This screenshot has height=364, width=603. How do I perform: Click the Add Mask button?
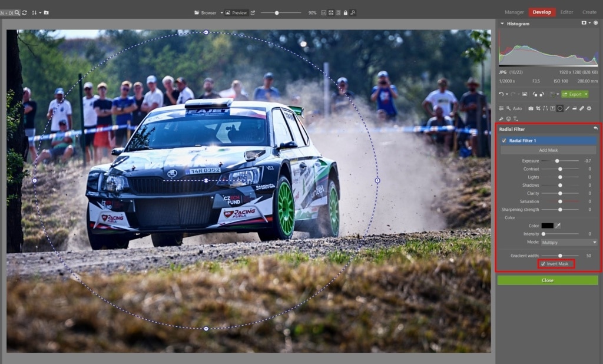tap(548, 150)
